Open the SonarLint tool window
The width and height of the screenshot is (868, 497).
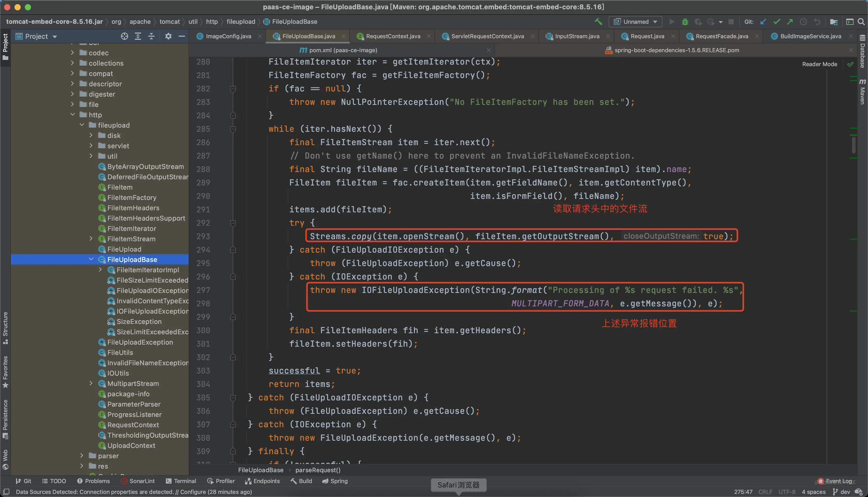pyautogui.click(x=138, y=481)
